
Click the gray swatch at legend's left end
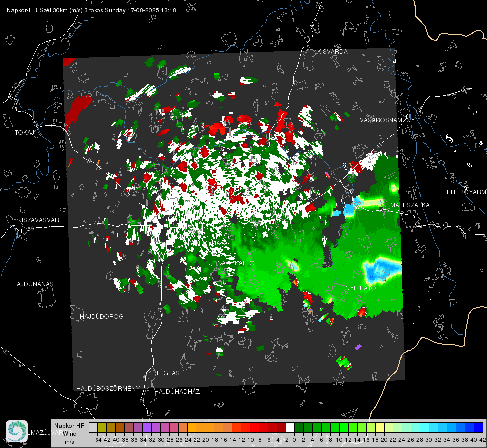(x=93, y=427)
